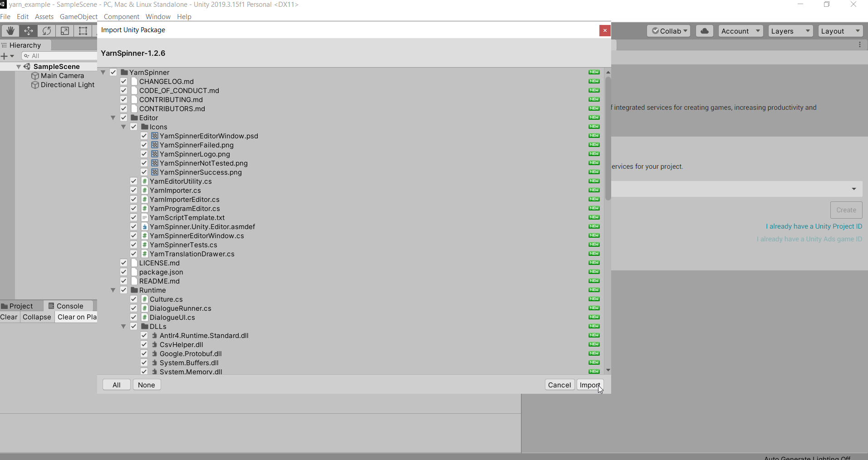Uncheck YarnSpinnerLogo.png checkbox
868x460 pixels.
point(144,154)
